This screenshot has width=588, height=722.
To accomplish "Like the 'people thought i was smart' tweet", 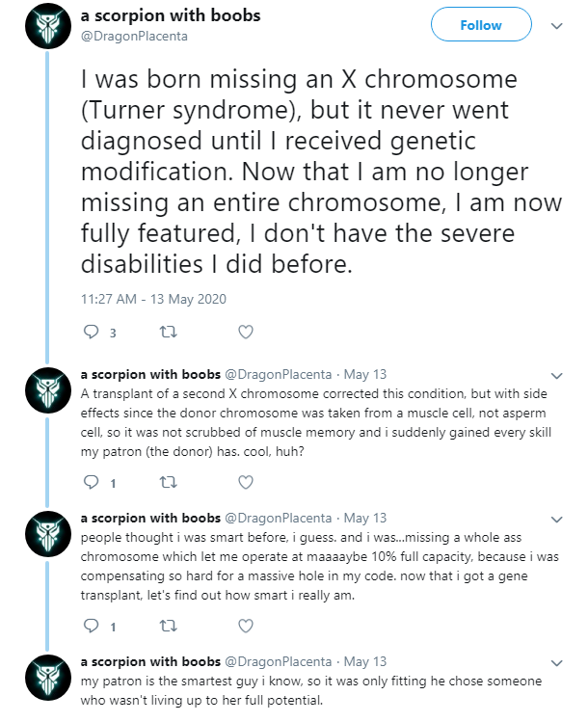I will pos(246,627).
